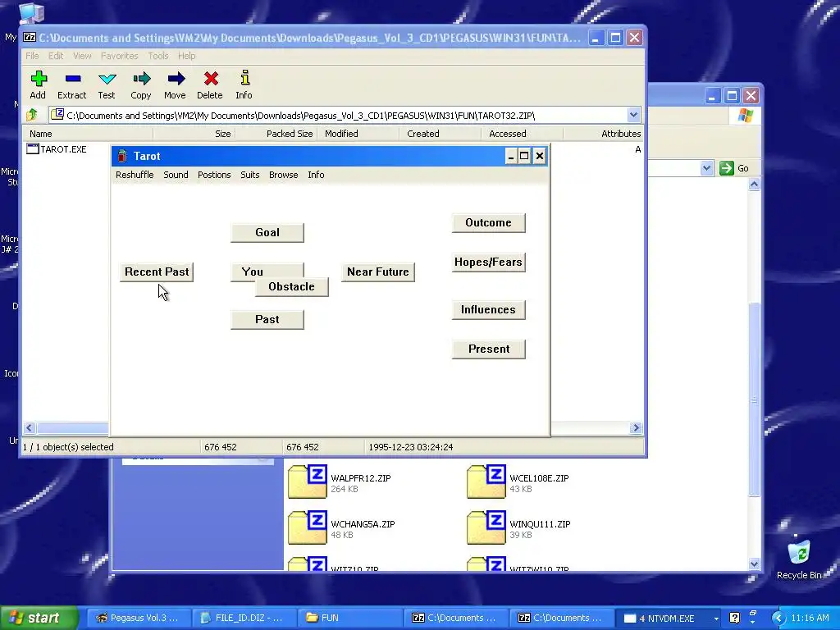Open the WCHANG5A.ZIP archive icon
Screen dimensions: 840x630
[307, 527]
